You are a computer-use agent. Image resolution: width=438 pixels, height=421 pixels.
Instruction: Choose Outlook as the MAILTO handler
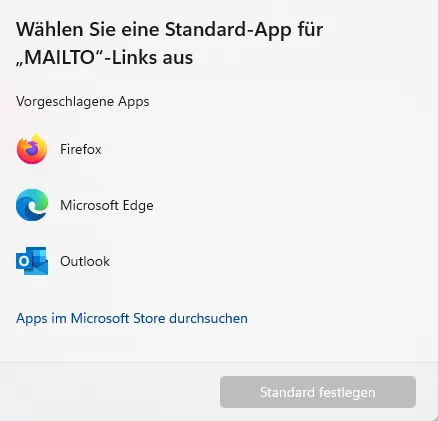pyautogui.click(x=217, y=261)
